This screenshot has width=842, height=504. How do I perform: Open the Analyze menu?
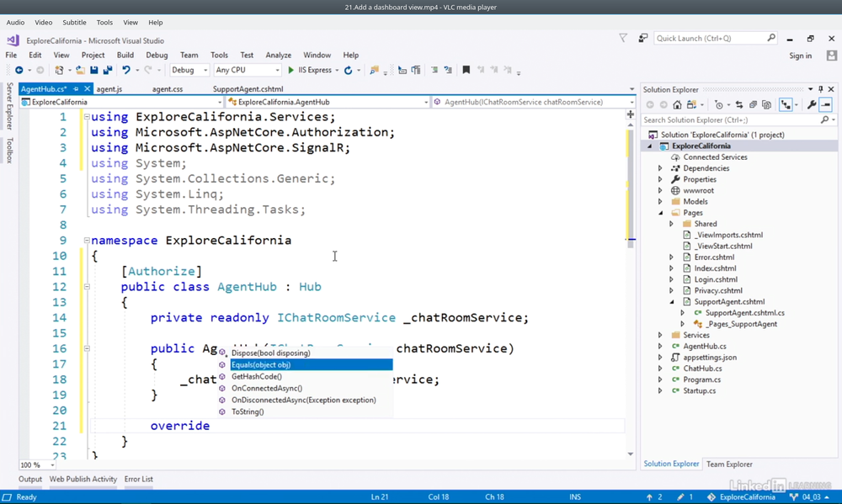point(278,56)
